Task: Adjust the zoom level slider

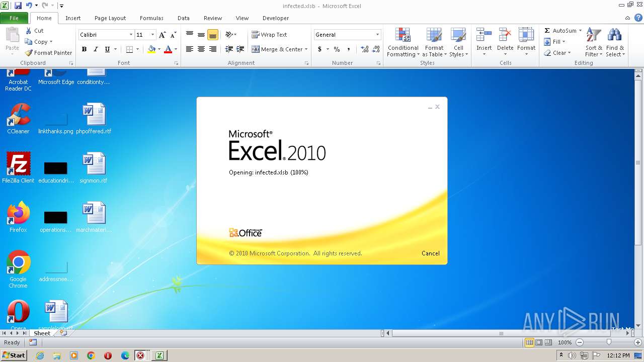Action: pos(609,342)
